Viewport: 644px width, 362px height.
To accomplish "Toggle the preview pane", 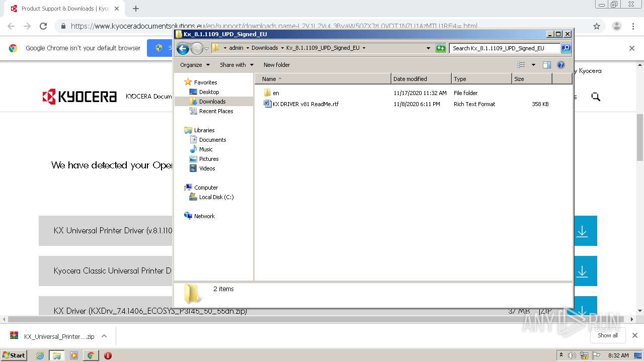I will pos(547,65).
